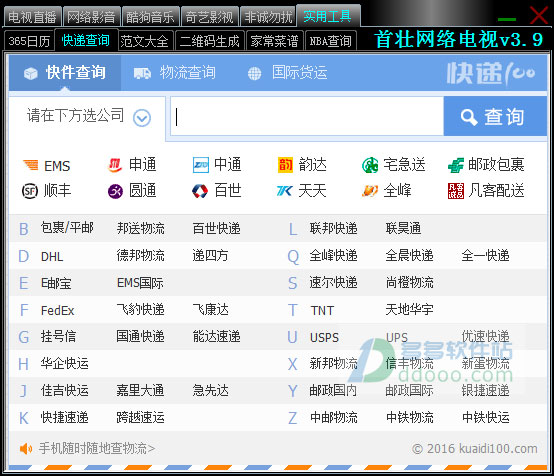The width and height of the screenshot is (554, 476).
Task: Click the magnifier icon in 查询 button
Action: (x=469, y=117)
